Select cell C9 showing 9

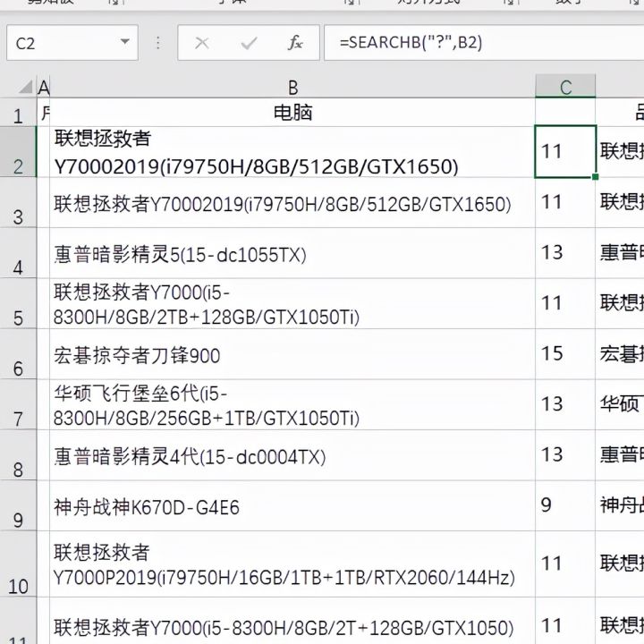(x=565, y=505)
